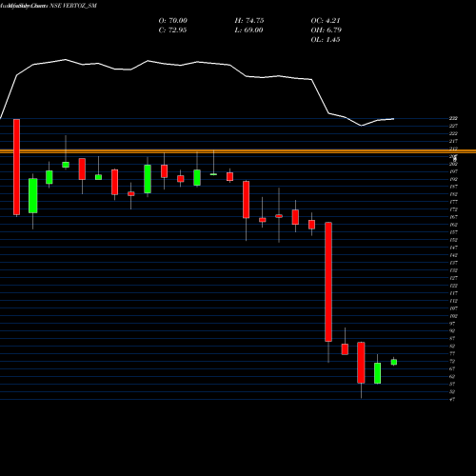Click the orange horizontal level line
This screenshot has width=476, height=476.
(x=238, y=151)
